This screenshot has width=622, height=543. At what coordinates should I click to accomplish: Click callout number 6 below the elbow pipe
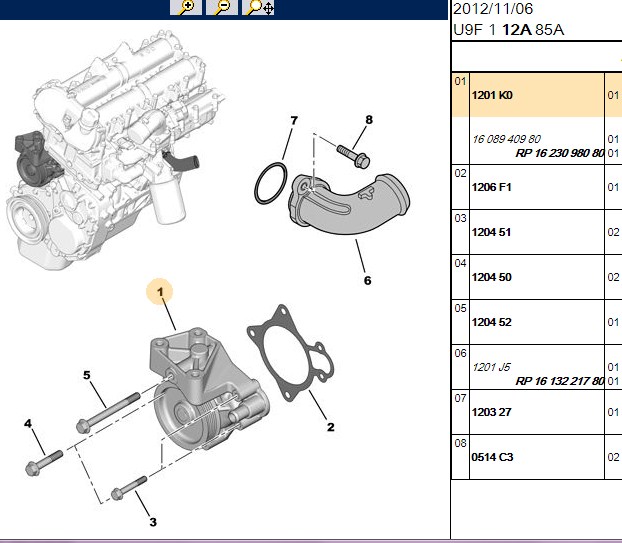367,280
